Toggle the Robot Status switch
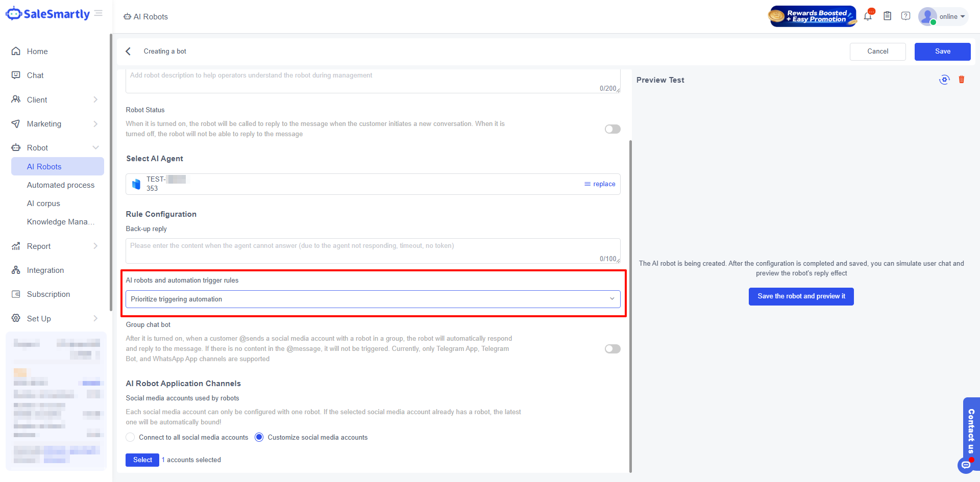980x482 pixels. tap(612, 129)
